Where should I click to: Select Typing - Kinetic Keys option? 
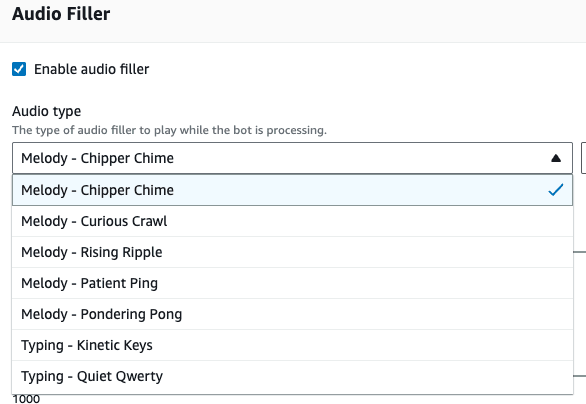[x=292, y=345]
